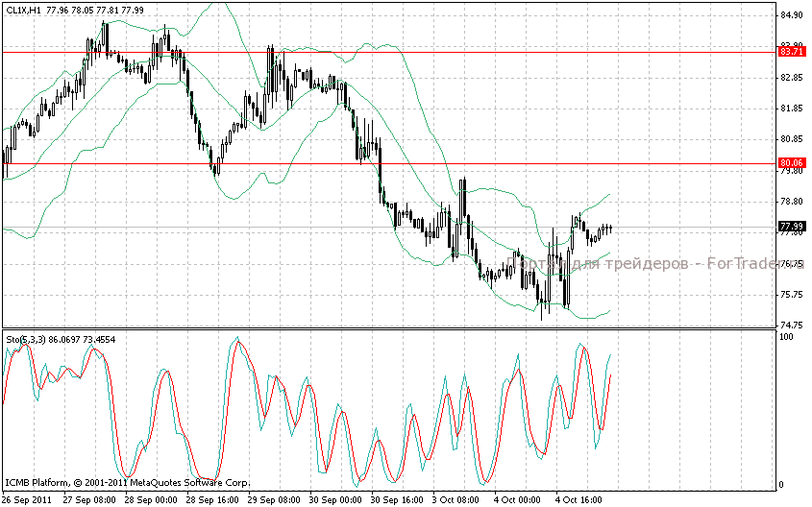The width and height of the screenshot is (812, 507).
Task: Click the 4 Oct 16:00 time label
Action: click(x=580, y=499)
